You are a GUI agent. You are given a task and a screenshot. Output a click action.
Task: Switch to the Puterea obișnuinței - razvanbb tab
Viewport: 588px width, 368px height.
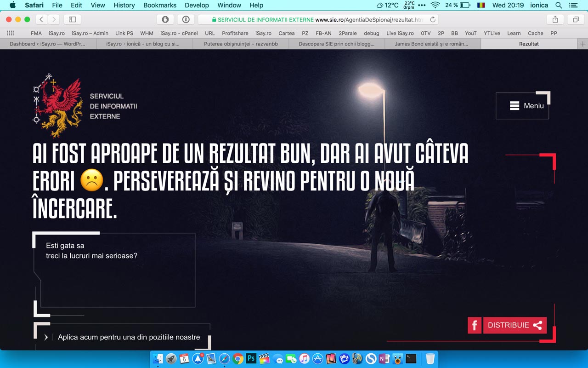pyautogui.click(x=240, y=44)
